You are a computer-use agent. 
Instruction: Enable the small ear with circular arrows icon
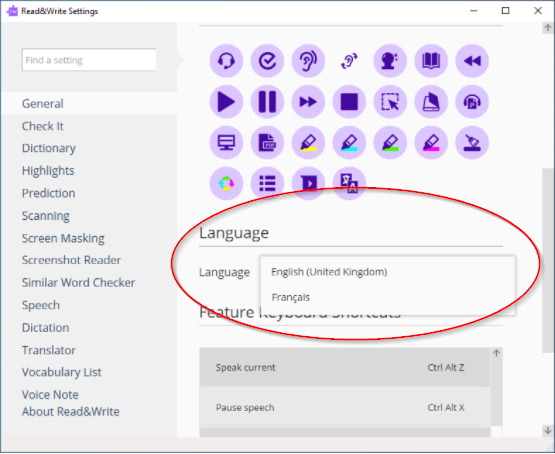tap(349, 61)
